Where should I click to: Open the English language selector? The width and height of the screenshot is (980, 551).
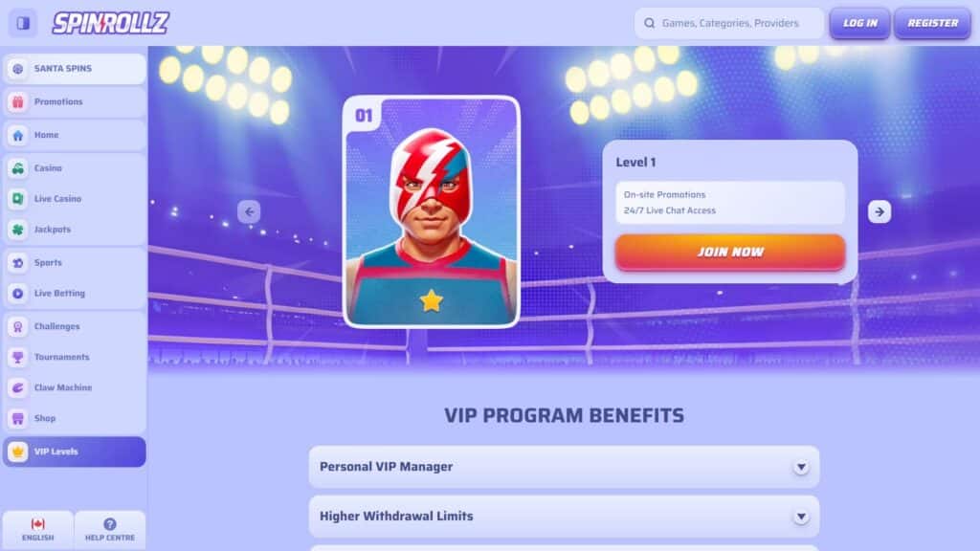(38, 530)
